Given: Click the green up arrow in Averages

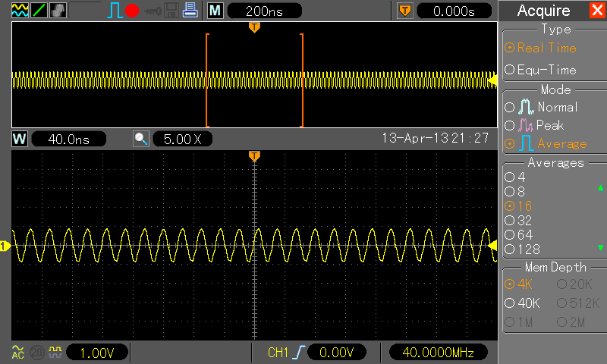Looking at the screenshot, I should [600, 188].
